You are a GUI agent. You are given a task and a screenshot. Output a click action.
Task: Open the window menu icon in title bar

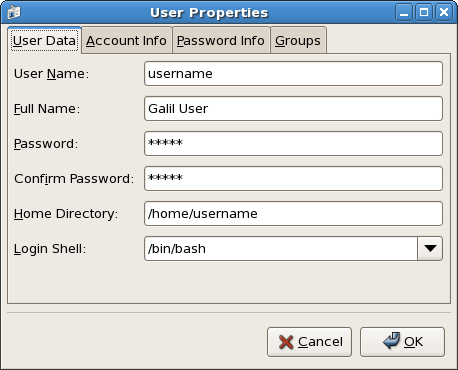14,12
